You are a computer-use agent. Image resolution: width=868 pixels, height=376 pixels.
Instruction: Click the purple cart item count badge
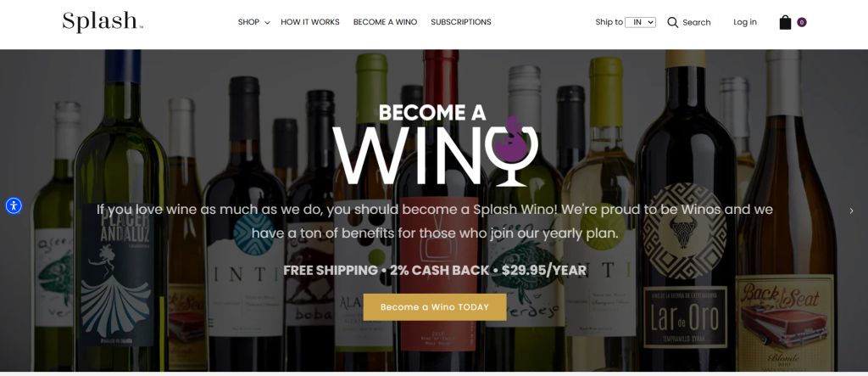pyautogui.click(x=802, y=22)
